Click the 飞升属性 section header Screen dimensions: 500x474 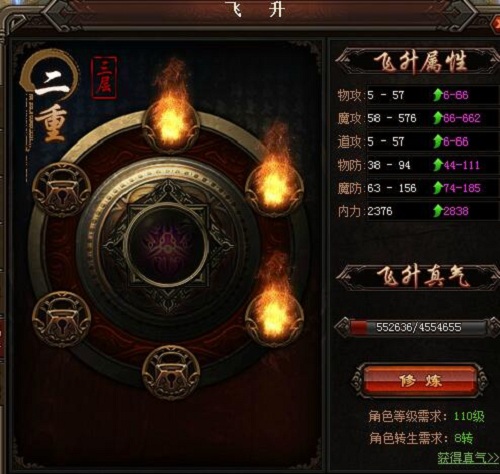click(x=418, y=62)
